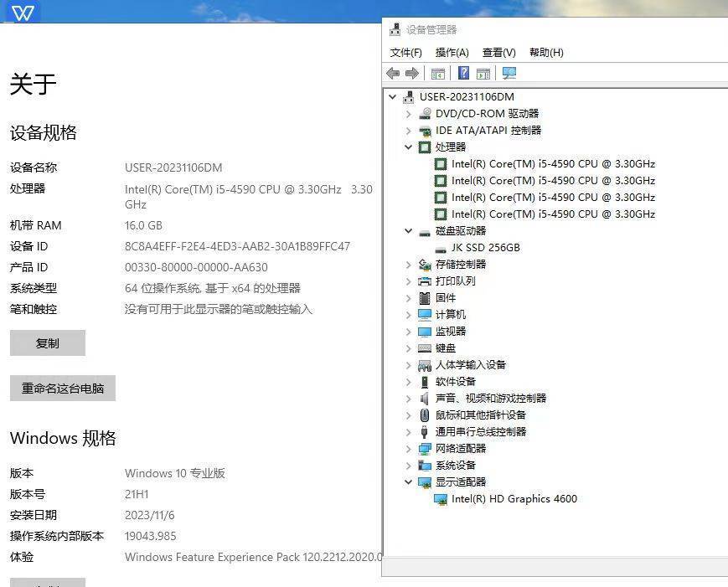Click the 19043.985 OS build value
Image resolution: width=728 pixels, height=587 pixels.
click(x=151, y=537)
